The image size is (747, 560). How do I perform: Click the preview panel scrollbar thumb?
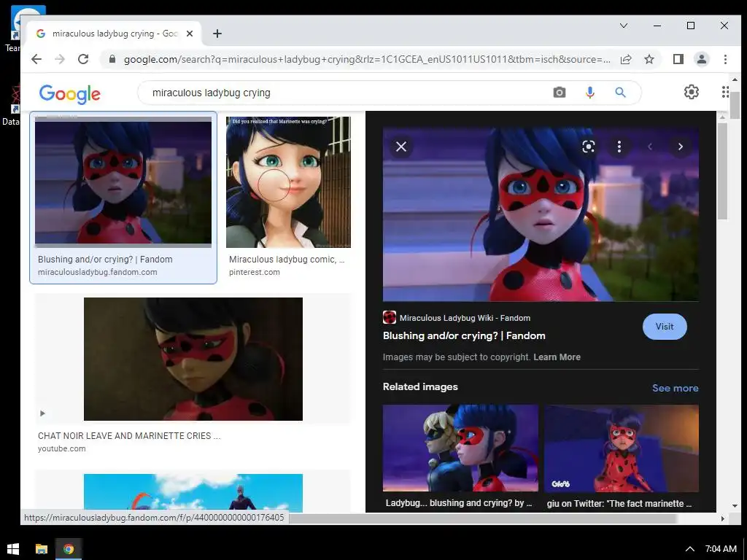[x=722, y=171]
